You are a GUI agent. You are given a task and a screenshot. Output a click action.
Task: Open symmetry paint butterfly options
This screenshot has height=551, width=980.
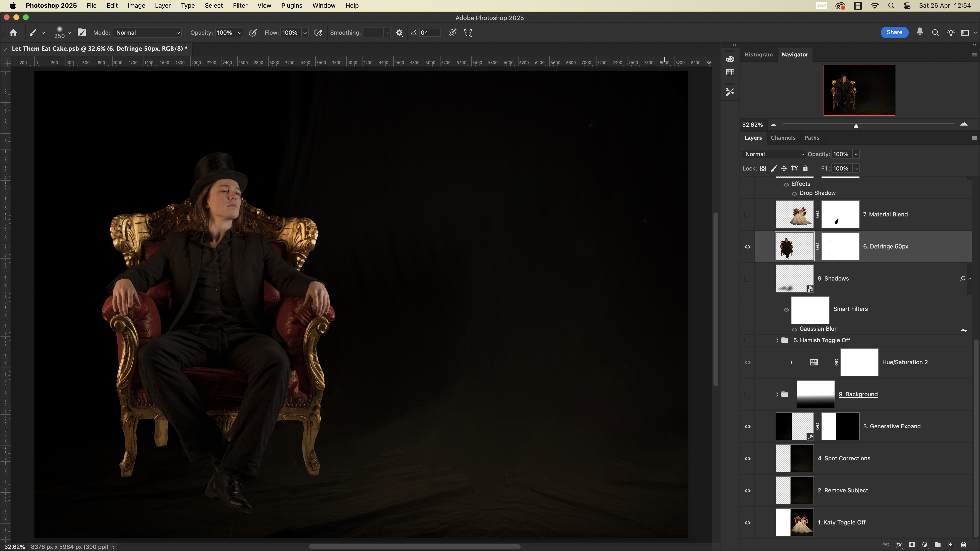pos(468,33)
